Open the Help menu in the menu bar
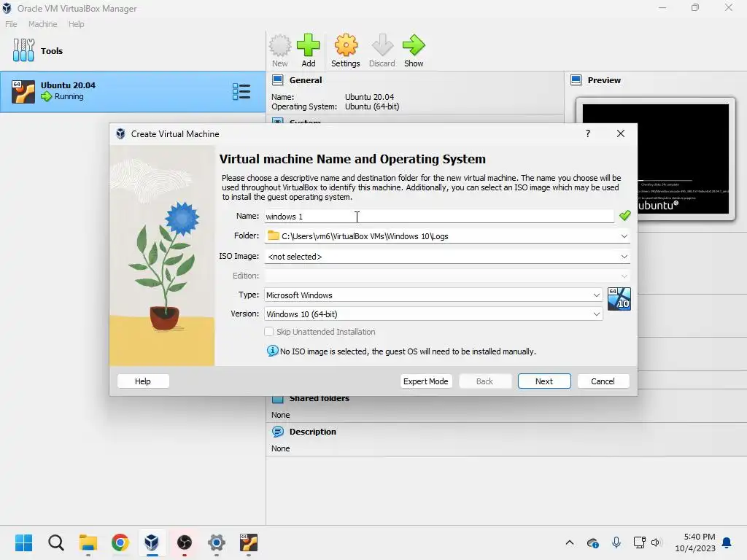 click(x=76, y=24)
